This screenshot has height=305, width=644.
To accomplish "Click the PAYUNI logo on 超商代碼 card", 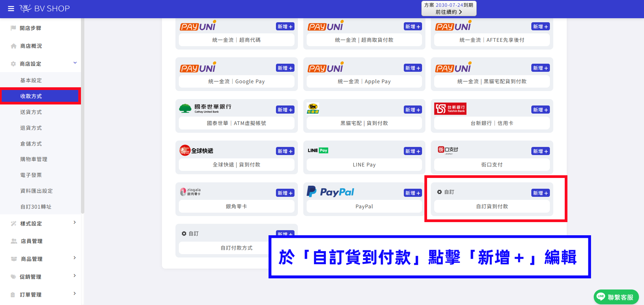I will tap(198, 26).
